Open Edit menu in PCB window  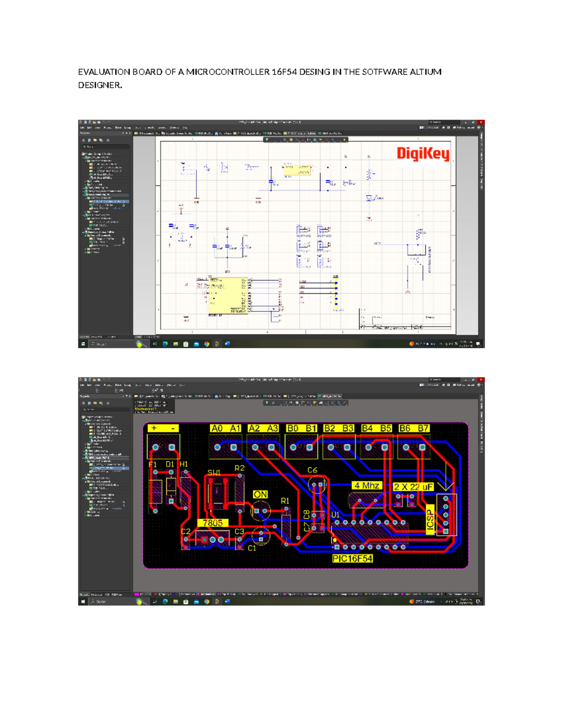[89, 385]
